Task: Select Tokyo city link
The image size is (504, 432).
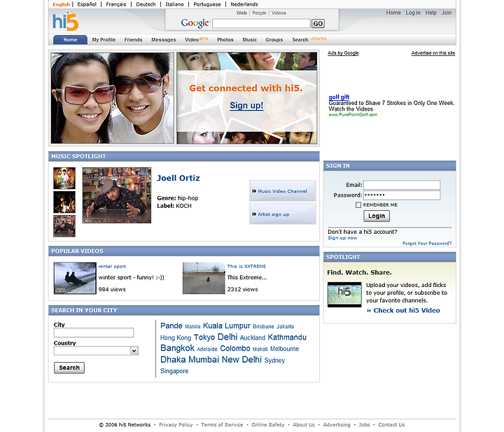Action: tap(204, 337)
